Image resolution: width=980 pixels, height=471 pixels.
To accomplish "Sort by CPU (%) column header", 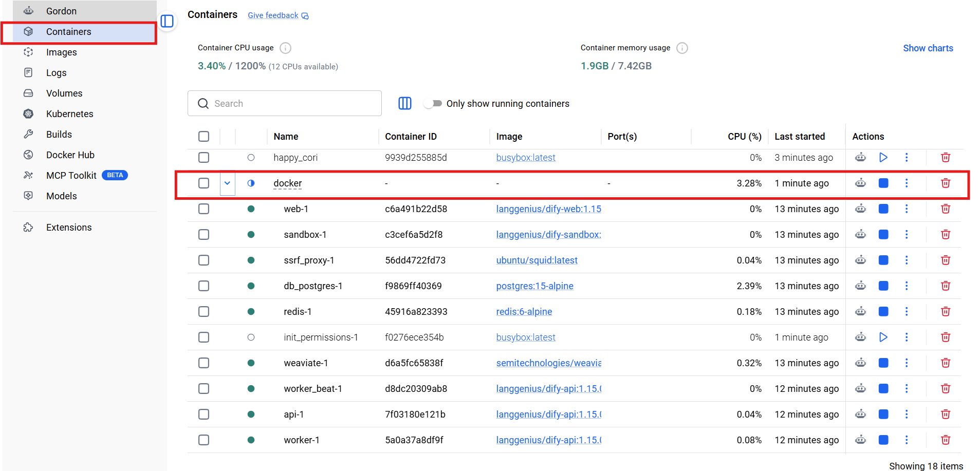I will [745, 136].
